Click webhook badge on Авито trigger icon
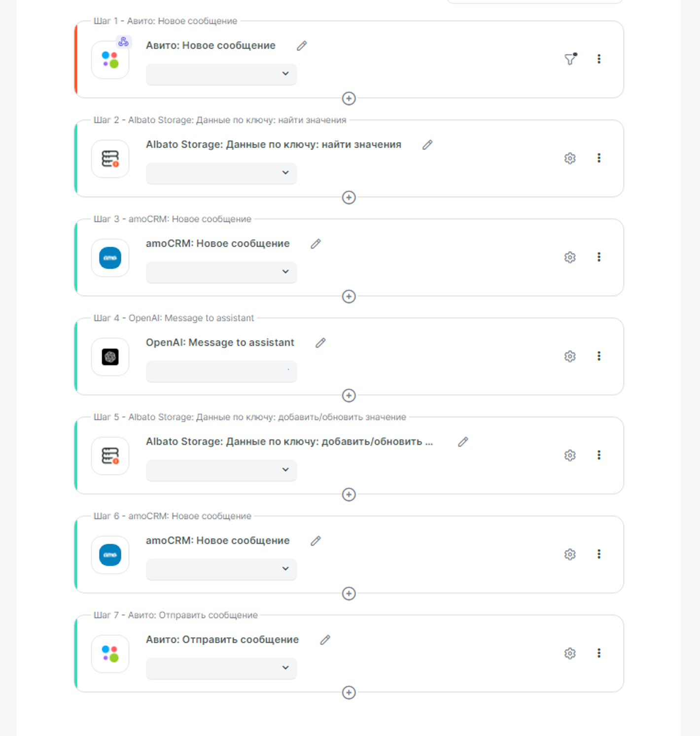Viewport: 700px width, 736px height. point(123,42)
